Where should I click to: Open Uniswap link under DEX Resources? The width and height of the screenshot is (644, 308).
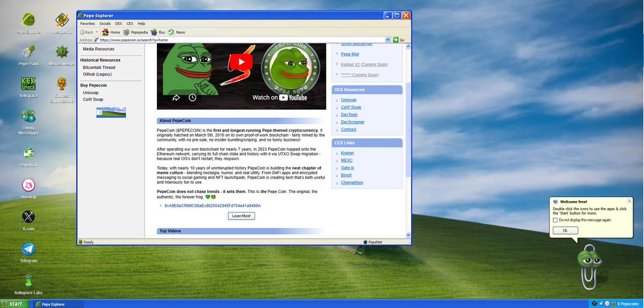349,100
